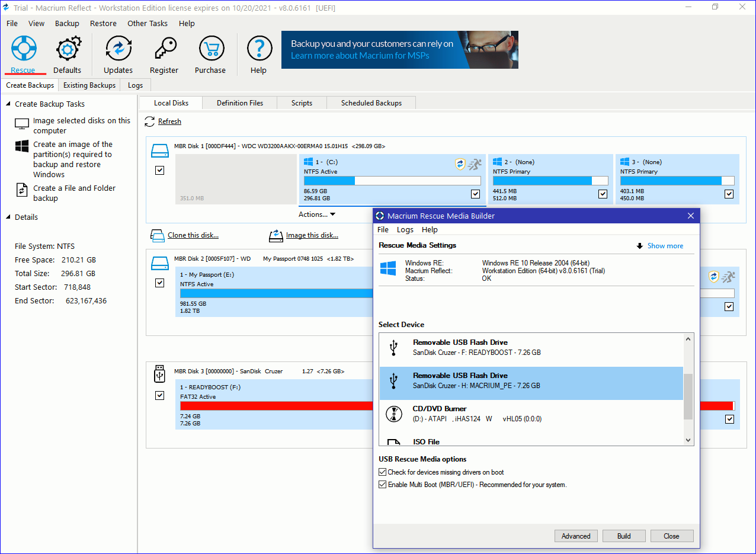This screenshot has width=756, height=554.
Task: Choose the ISO File device icon
Action: click(394, 443)
